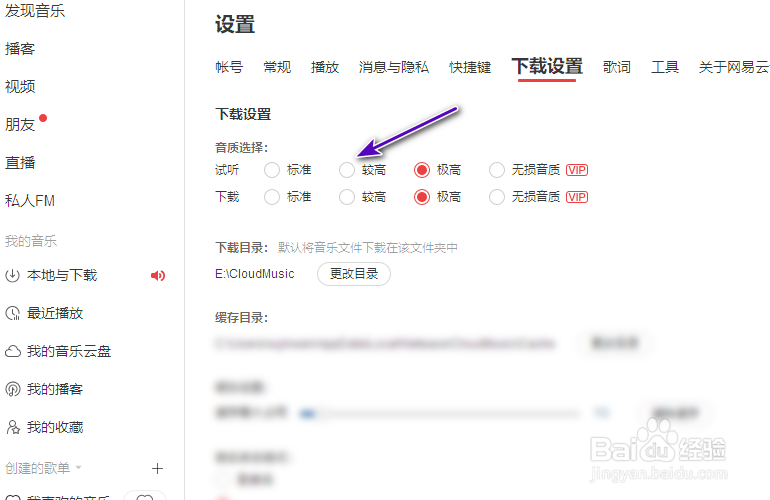
Task: Open 最近播放 list
Action: [x=55, y=313]
